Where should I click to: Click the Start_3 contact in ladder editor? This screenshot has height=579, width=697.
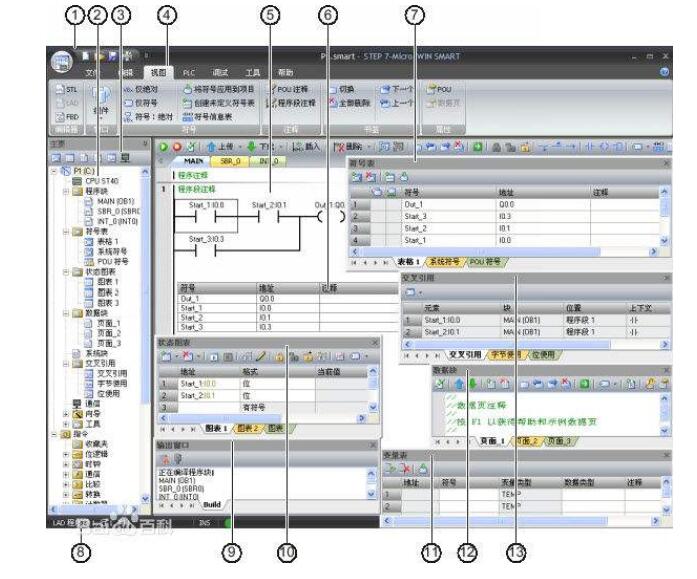(x=205, y=251)
